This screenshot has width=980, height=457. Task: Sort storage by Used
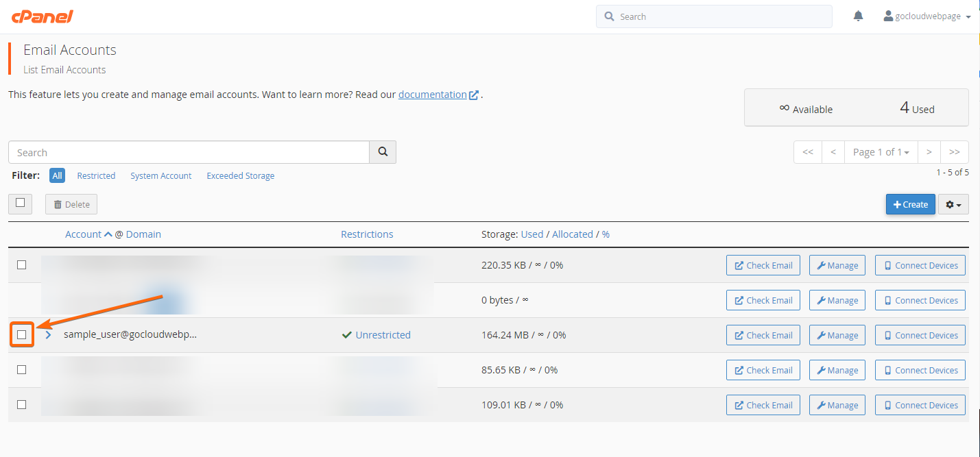[532, 234]
